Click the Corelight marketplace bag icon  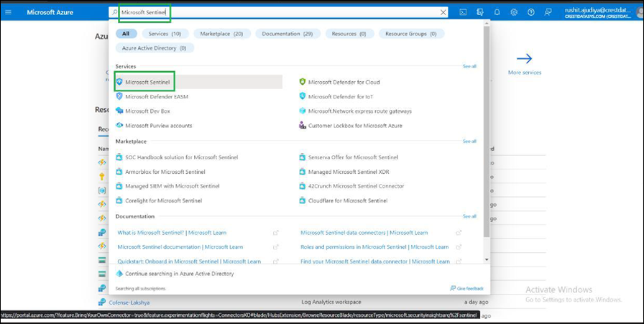click(119, 201)
